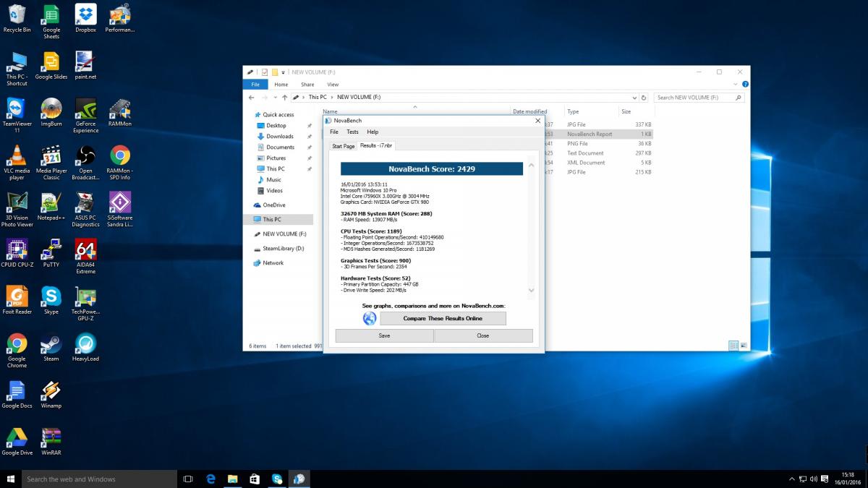Click the Close button in NovaBench results
Viewport: 868px width, 488px height.
coord(483,335)
